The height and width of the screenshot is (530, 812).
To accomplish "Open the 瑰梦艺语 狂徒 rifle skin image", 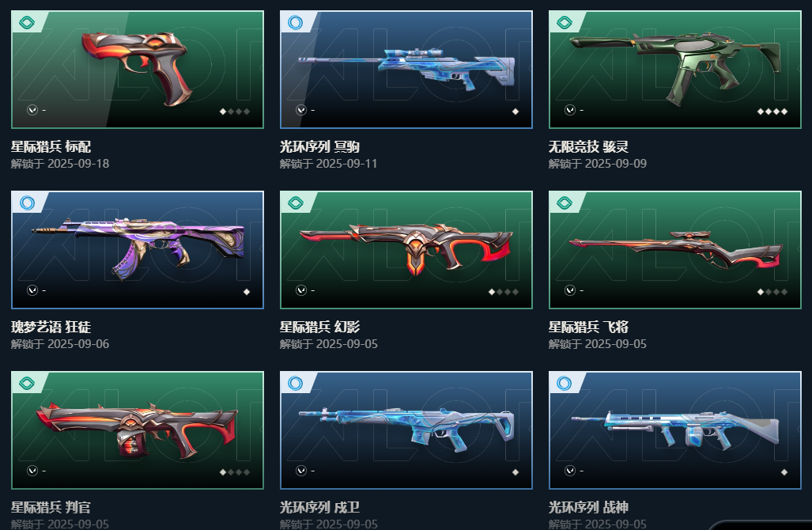I will click(x=138, y=250).
